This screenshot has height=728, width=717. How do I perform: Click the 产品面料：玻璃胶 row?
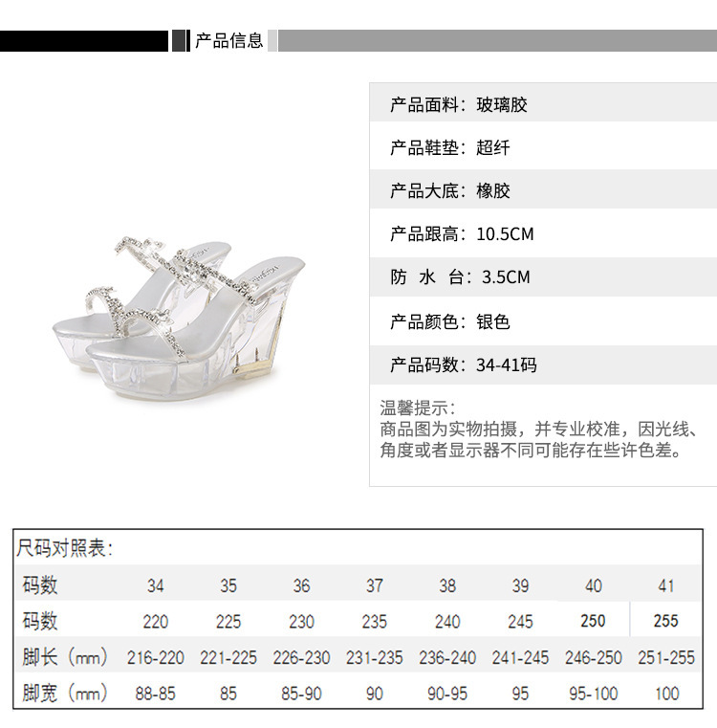[x=543, y=104]
